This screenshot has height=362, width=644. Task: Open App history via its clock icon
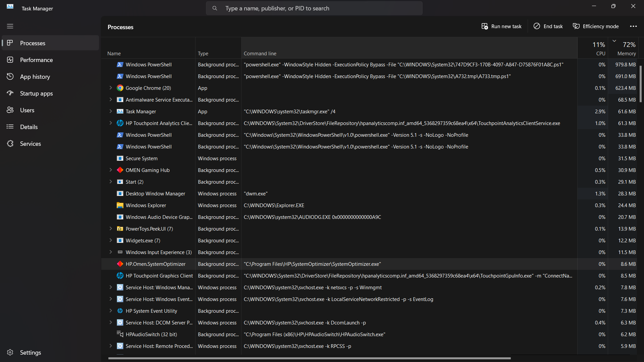pyautogui.click(x=10, y=76)
